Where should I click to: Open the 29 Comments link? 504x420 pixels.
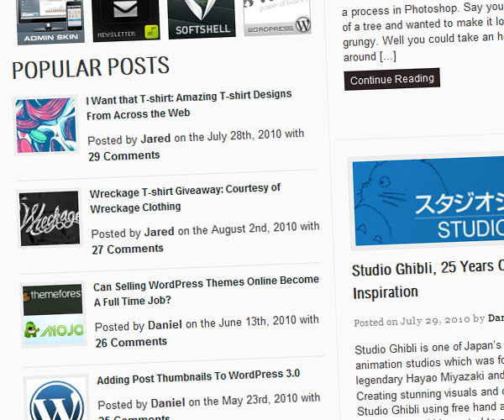coord(124,156)
